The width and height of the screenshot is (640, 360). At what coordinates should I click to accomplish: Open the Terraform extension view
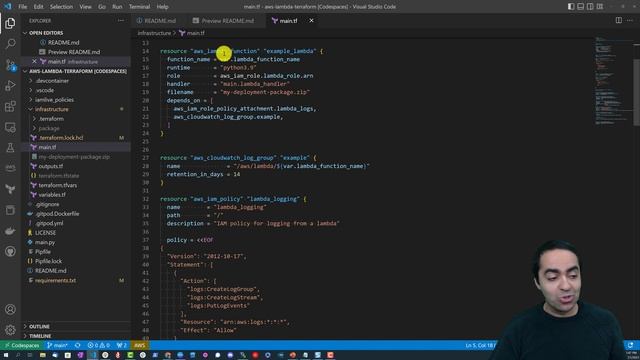point(10,189)
